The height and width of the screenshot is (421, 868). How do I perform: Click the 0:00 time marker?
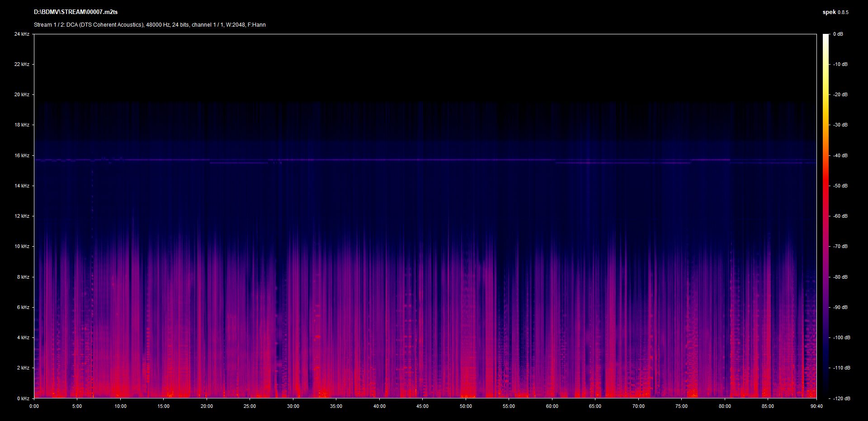34,406
